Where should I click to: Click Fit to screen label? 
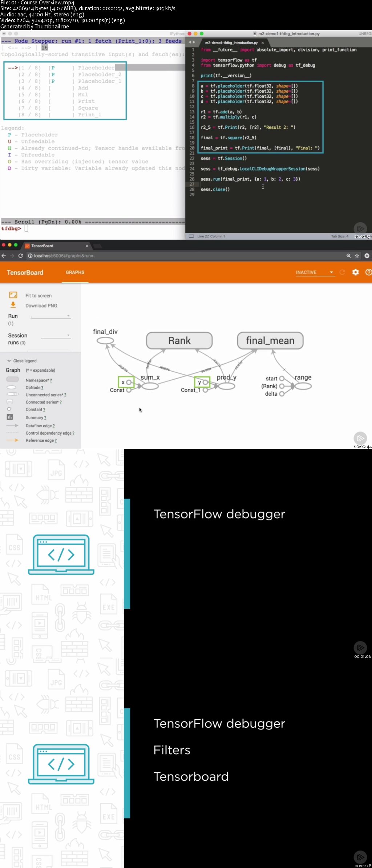coord(39,296)
